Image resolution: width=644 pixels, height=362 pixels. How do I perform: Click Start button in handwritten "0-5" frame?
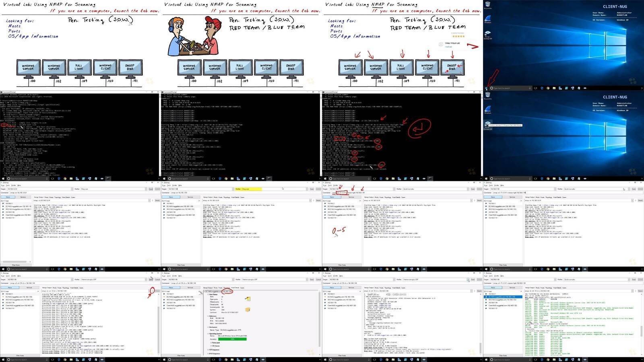325,269
